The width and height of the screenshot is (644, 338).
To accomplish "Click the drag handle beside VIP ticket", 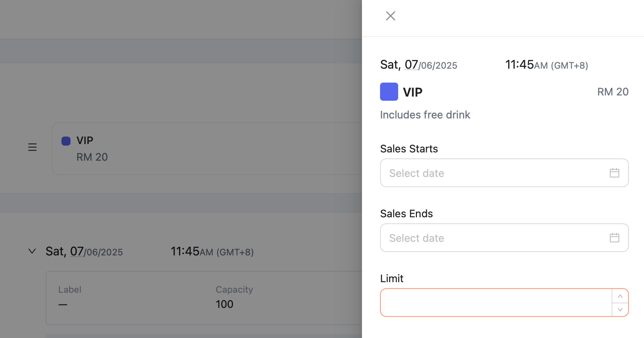I will pyautogui.click(x=32, y=147).
